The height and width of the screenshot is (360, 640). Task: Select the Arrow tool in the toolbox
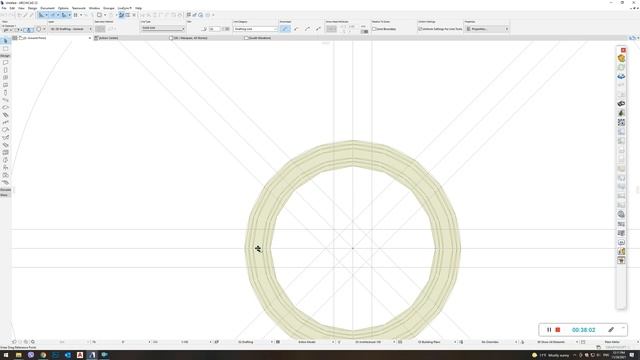click(5, 41)
